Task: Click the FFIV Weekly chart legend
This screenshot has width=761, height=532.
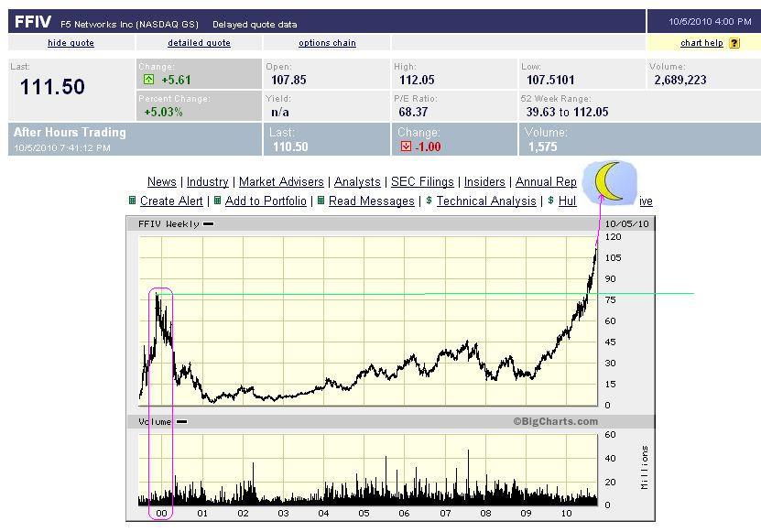Action: click(x=176, y=223)
